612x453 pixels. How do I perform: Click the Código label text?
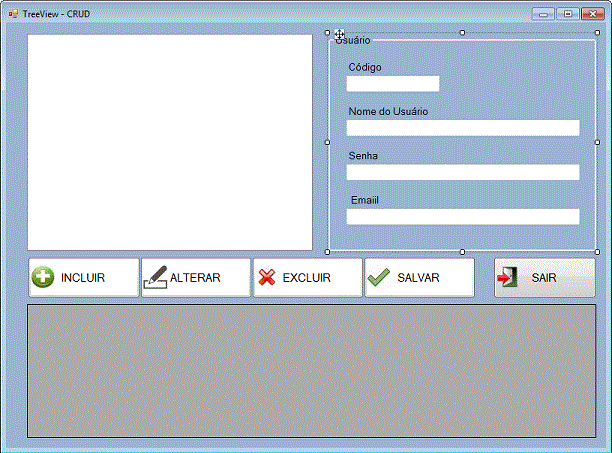click(365, 68)
